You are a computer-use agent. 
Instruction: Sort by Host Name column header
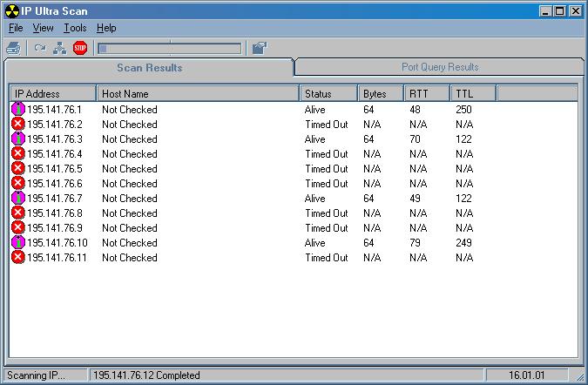(198, 93)
